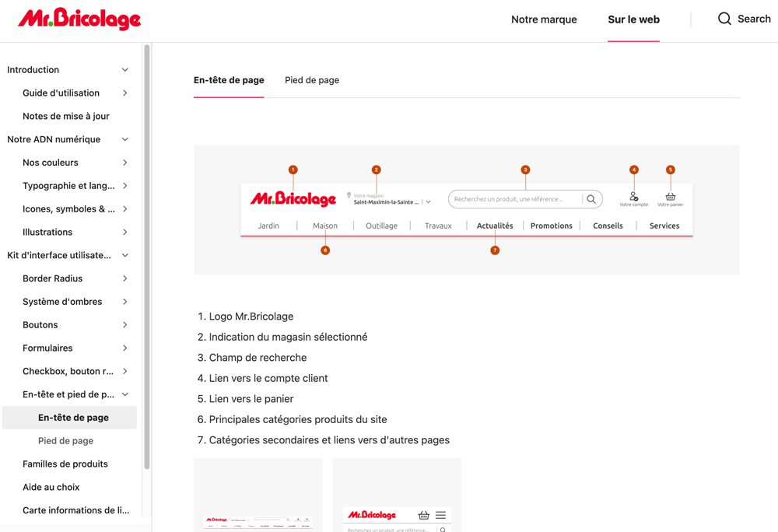Screen dimensions: 778x532
Task: Expand the Checkbox, bouton r... chevron
Action: (x=125, y=371)
